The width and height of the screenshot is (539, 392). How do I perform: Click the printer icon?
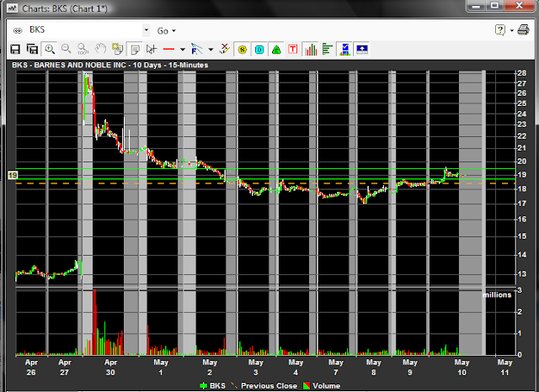(x=524, y=30)
